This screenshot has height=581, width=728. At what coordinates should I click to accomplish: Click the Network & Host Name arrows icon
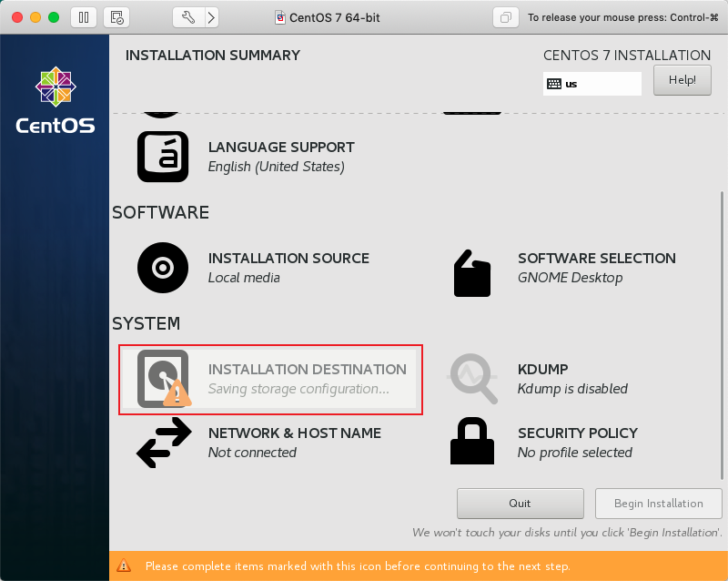164,443
